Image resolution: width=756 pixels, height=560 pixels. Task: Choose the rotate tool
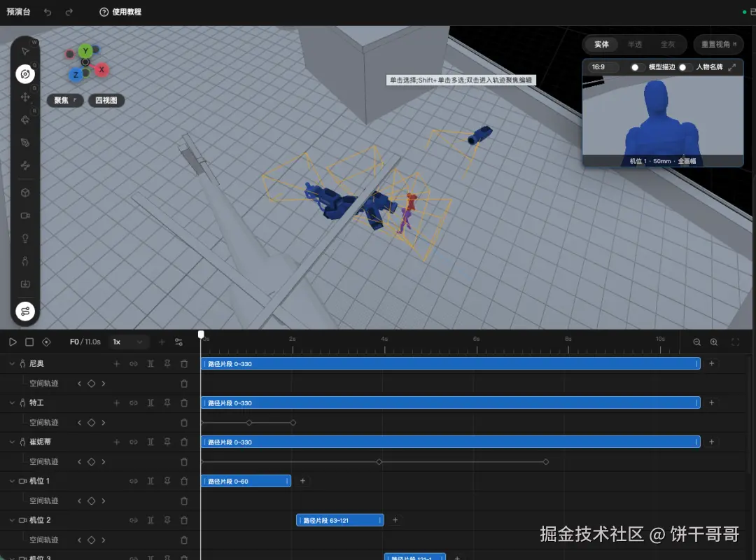(25, 120)
